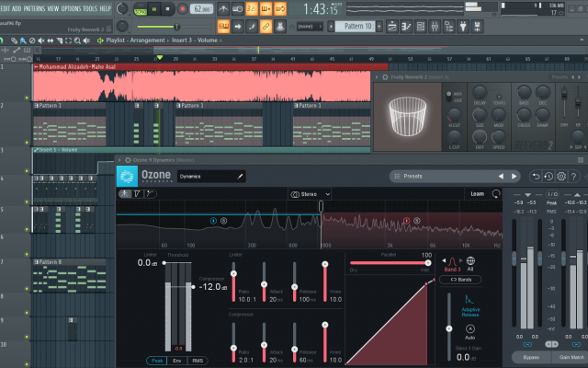Open the OPTIONS menu
Screen dimensions: 588x368
tap(71, 8)
